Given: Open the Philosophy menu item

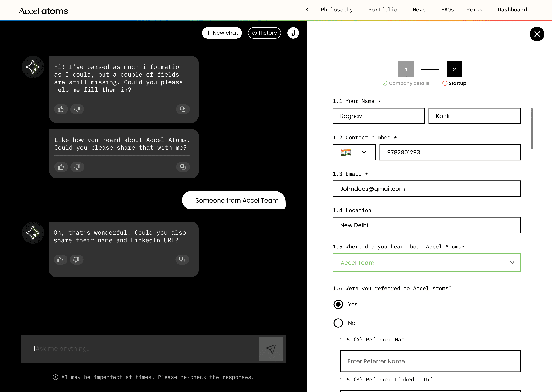Looking at the screenshot, I should [x=337, y=10].
